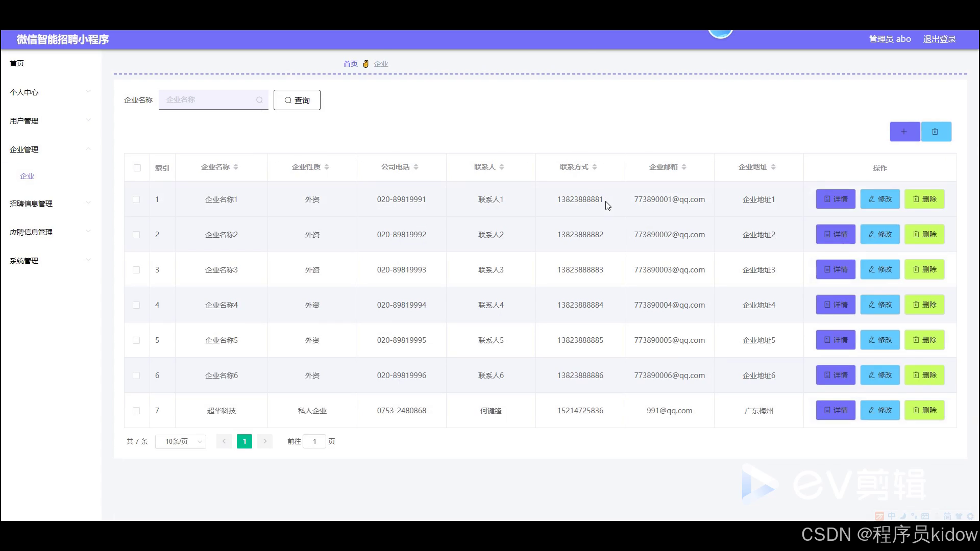This screenshot has height=551, width=980.
Task: Toggle the select-all checkbox in table header
Action: pos(137,168)
